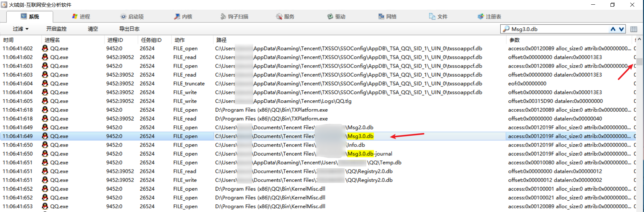Open the column layout grid icon
644x212 pixels.
pos(634,29)
